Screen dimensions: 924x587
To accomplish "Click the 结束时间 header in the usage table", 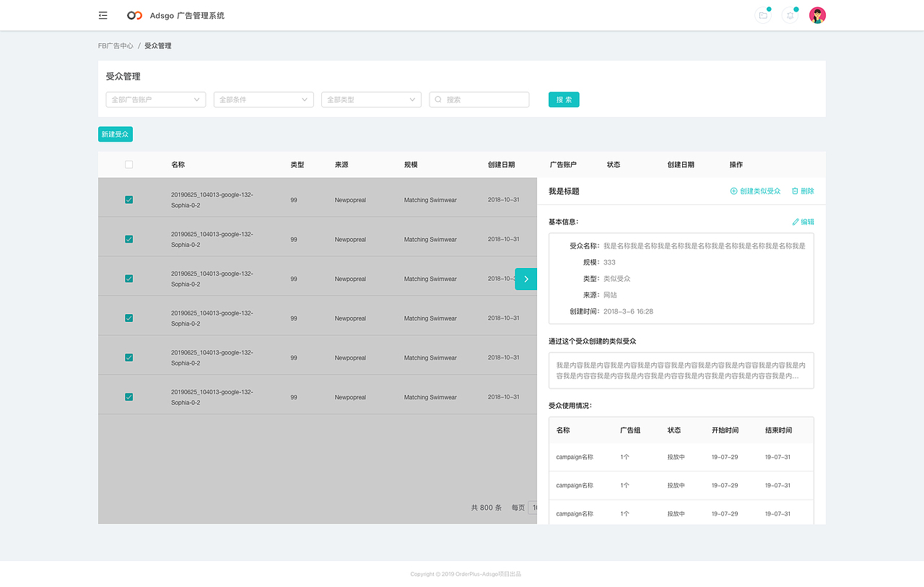I will [778, 430].
